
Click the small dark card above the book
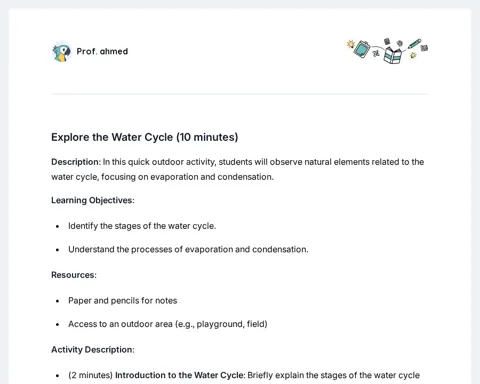coord(387,41)
